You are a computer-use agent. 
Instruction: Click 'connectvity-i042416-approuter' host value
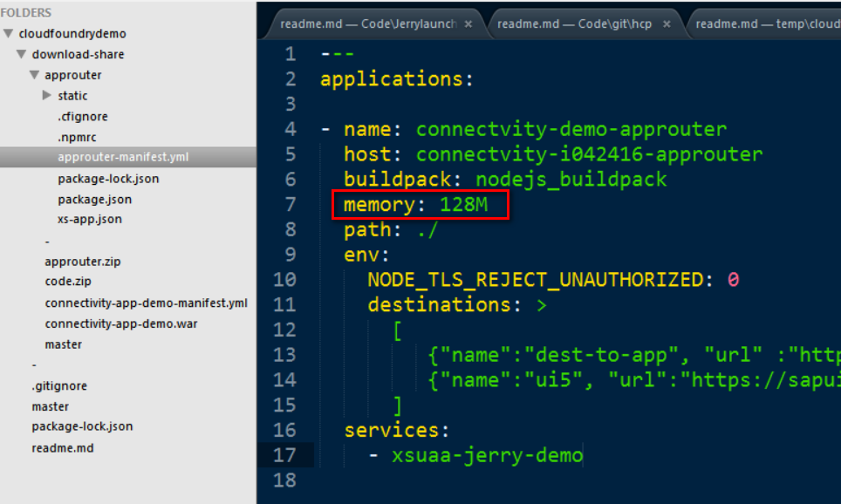pos(589,154)
